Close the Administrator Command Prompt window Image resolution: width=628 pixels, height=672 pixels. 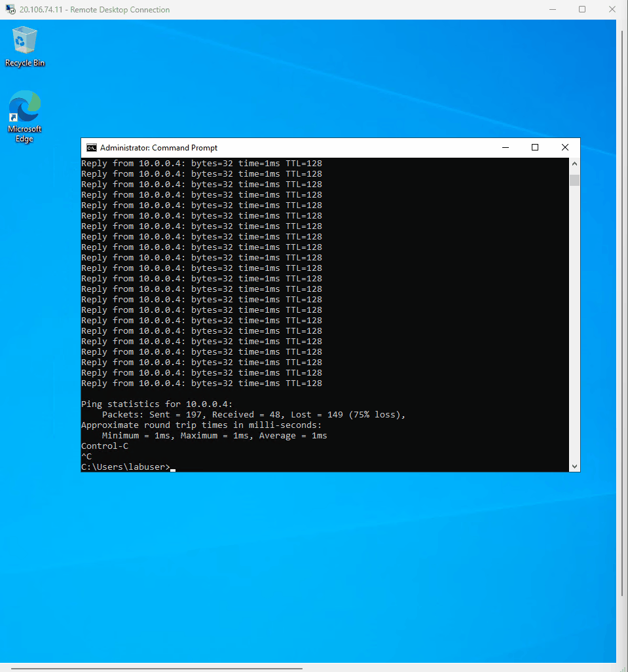565,147
